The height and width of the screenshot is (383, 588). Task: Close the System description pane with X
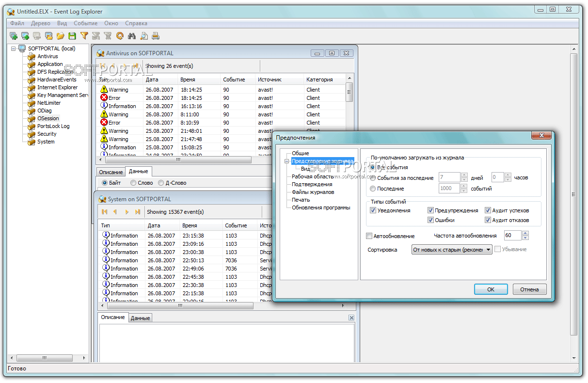click(x=351, y=318)
